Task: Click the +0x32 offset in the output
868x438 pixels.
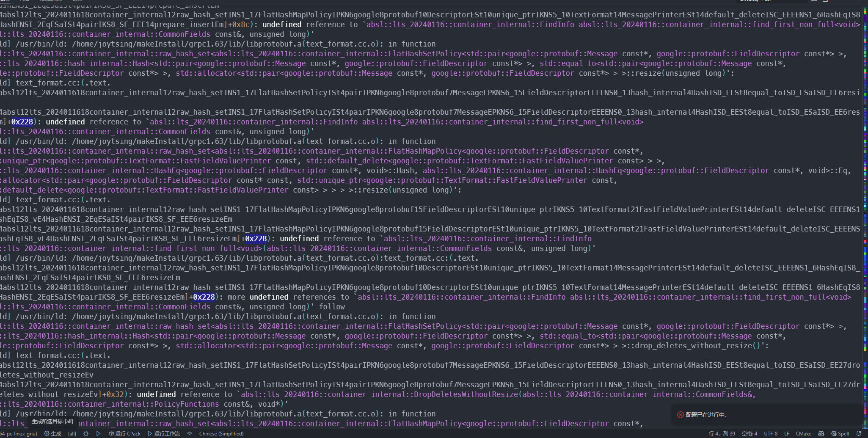Action: [113, 394]
